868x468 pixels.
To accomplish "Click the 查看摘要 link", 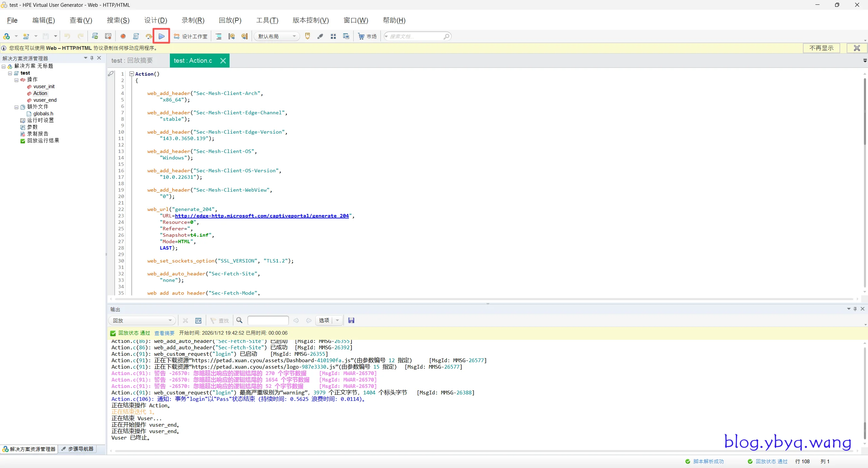I will point(164,333).
